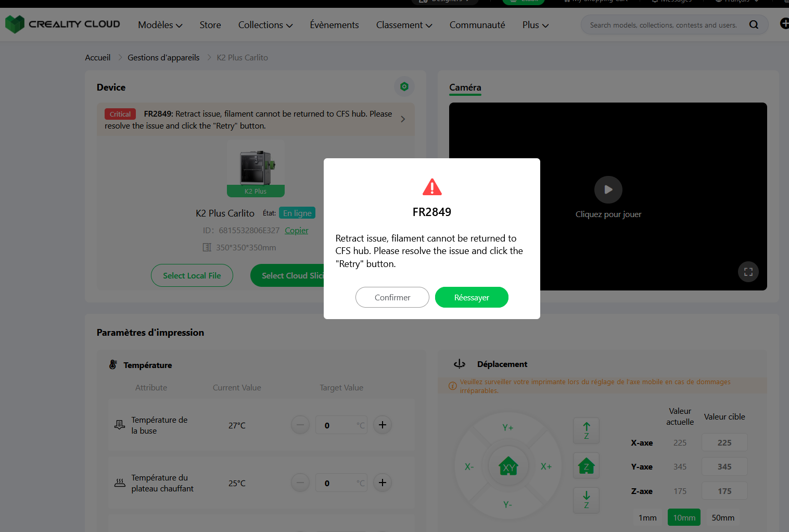
Task: Open device settings hexagon icon
Action: 404,86
